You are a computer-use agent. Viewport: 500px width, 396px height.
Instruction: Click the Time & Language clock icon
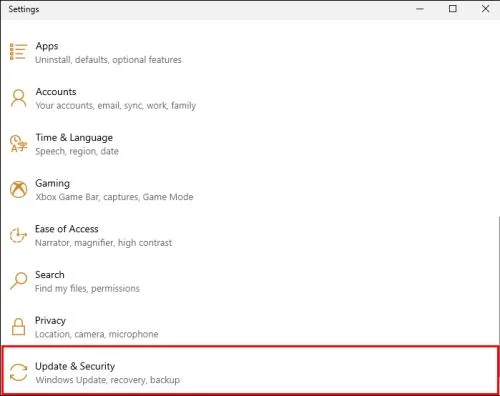pos(18,144)
